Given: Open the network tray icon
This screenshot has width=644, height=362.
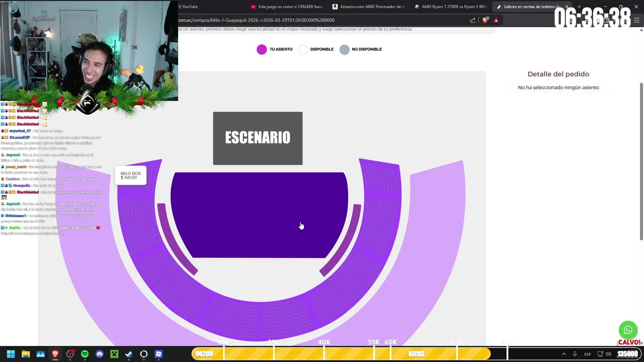Looking at the screenshot, I should (x=600, y=354).
